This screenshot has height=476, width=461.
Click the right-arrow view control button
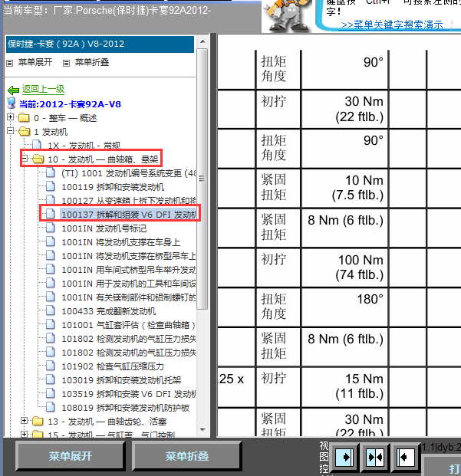[x=344, y=457]
